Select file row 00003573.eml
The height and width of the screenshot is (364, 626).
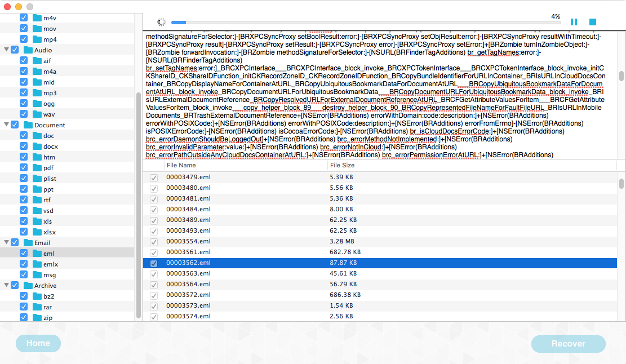(x=380, y=305)
